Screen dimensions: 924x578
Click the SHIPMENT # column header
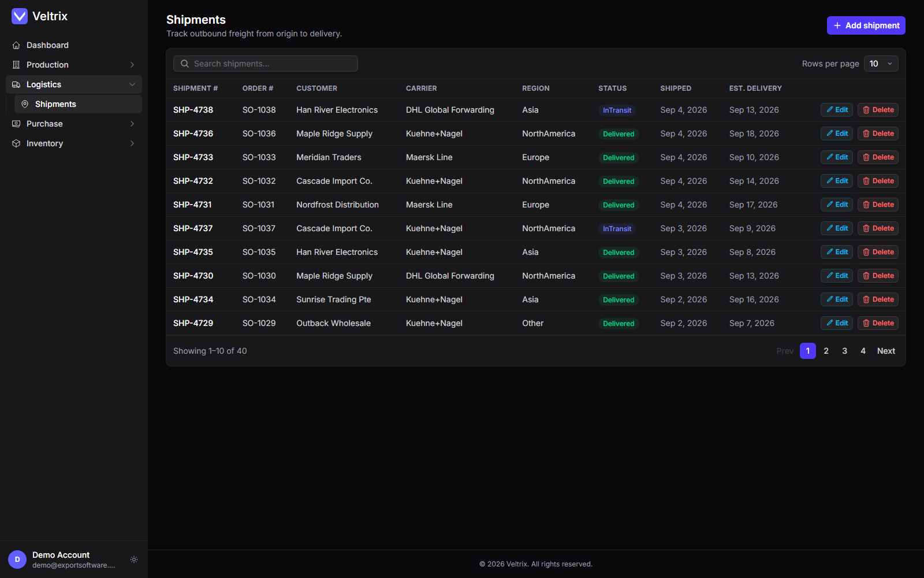click(195, 88)
